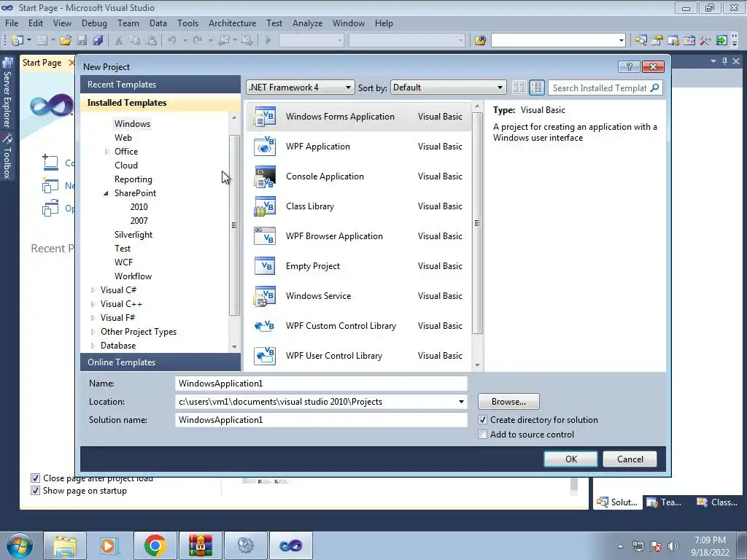
Task: Click the volume icon in system tray
Action: coord(673,546)
